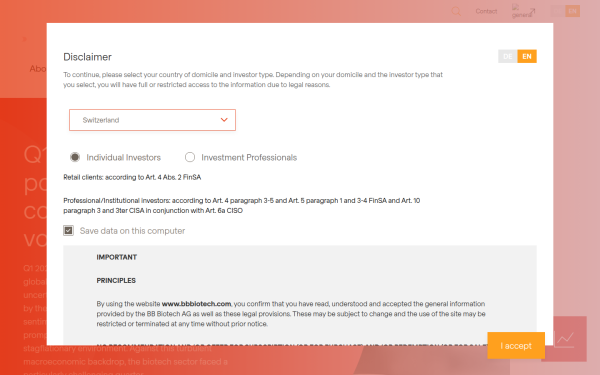Click the DE language toggle in page header
Viewport: 600px width, 375px height.
click(x=558, y=11)
